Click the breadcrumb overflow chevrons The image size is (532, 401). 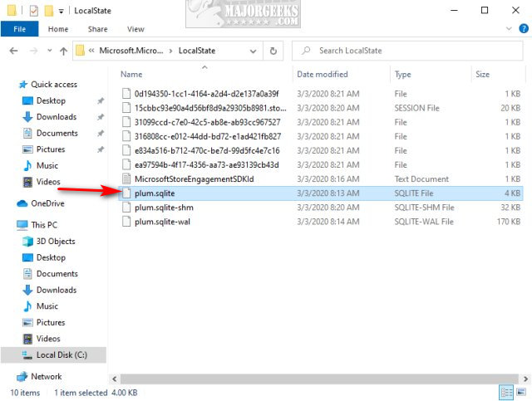[91, 51]
